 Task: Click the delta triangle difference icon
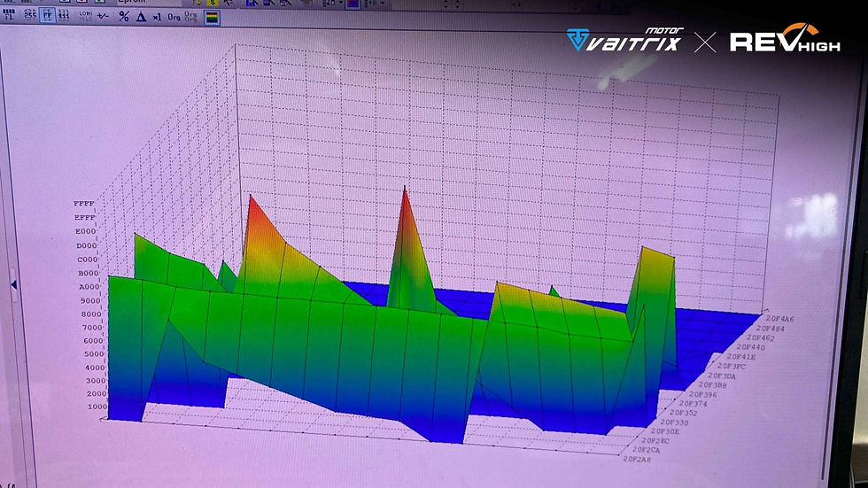[141, 17]
